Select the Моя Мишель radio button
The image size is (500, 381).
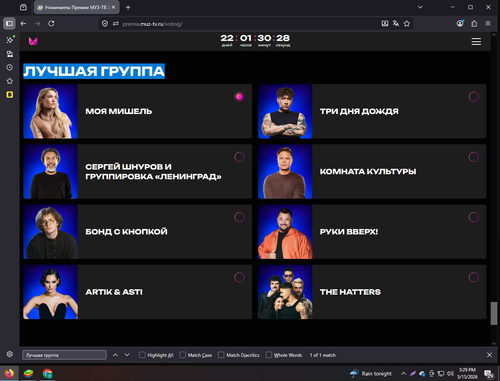[239, 97]
